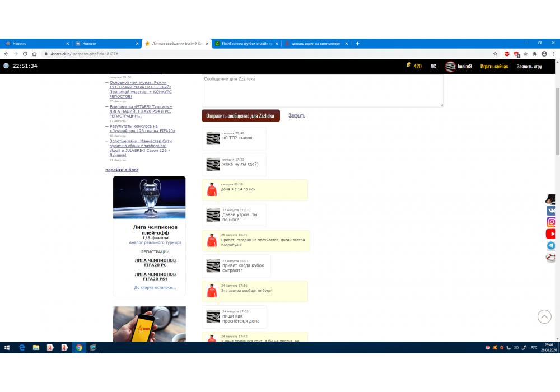Close the FlashScore.ru tab
Image resolution: width=560 pixels, height=392 pixels.
pyautogui.click(x=277, y=44)
